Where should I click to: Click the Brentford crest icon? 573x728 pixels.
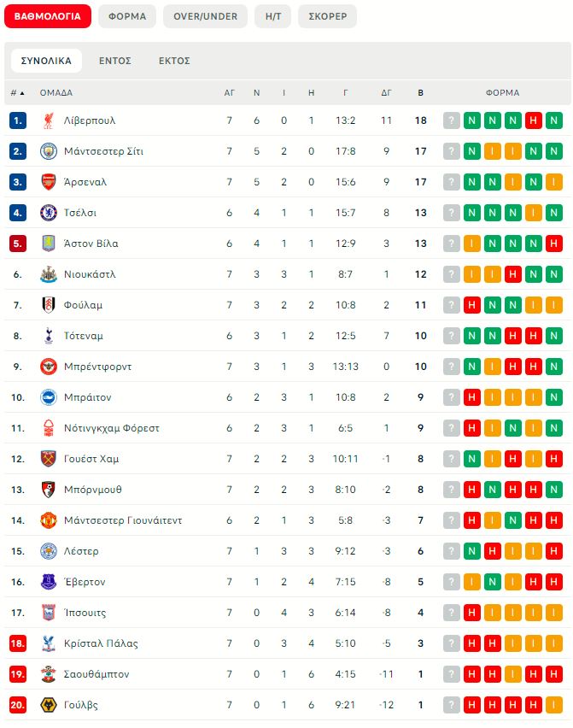[48, 367]
